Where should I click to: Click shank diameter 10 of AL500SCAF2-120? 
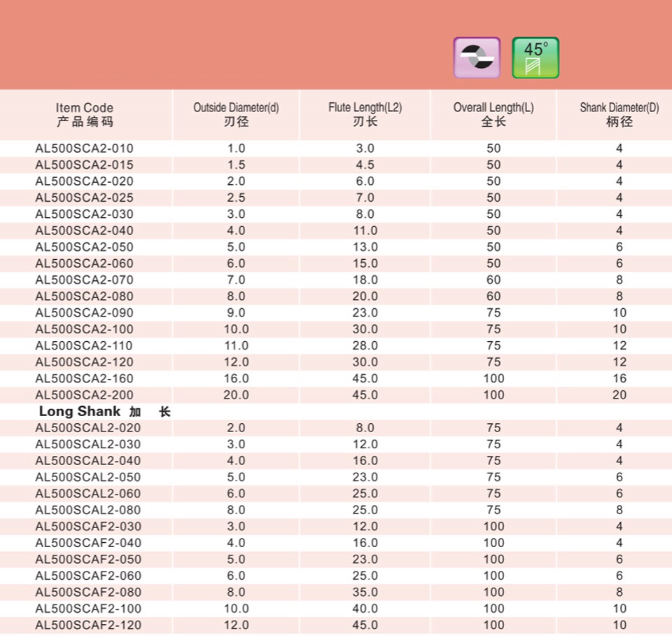point(619,625)
